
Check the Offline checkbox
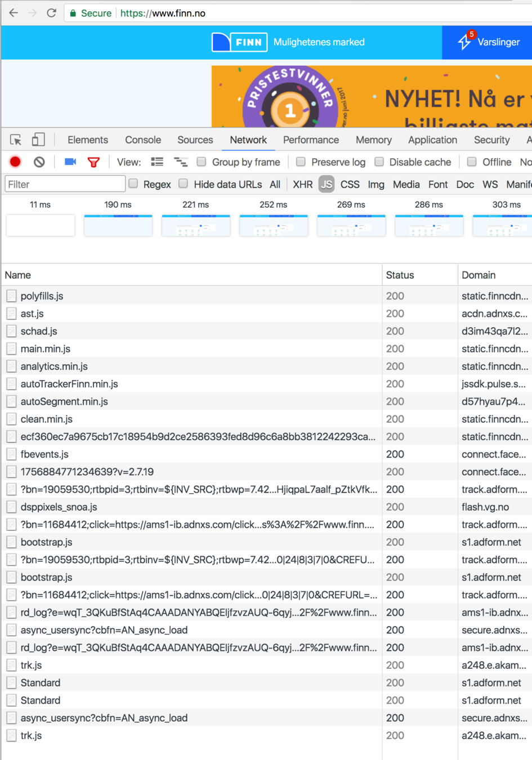point(472,162)
